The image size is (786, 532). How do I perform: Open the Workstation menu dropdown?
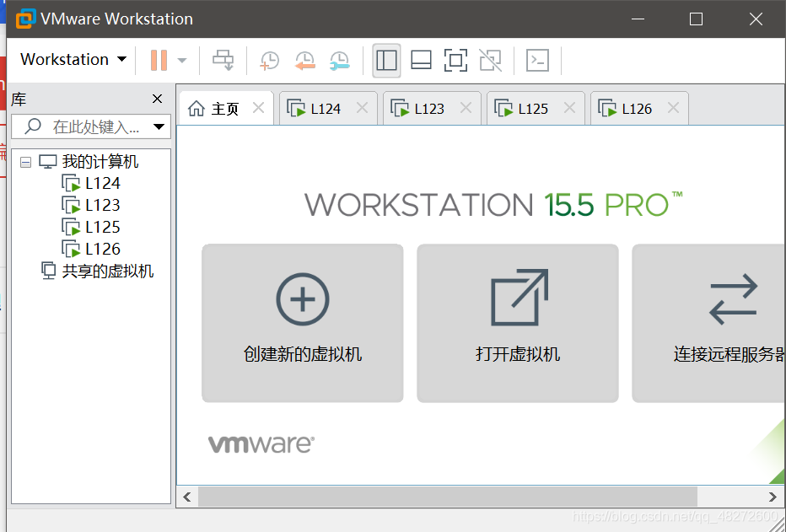[73, 60]
